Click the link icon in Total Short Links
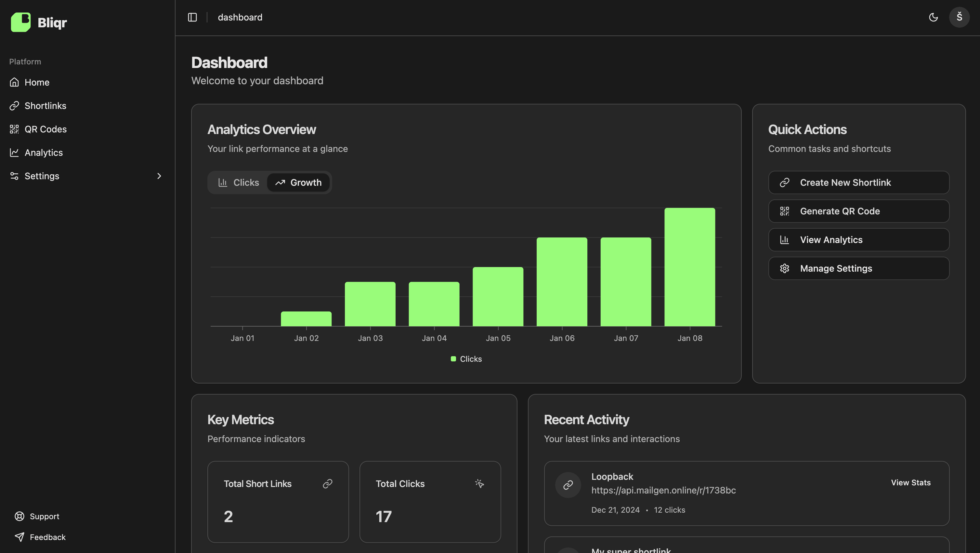This screenshot has height=553, width=980. click(x=328, y=484)
